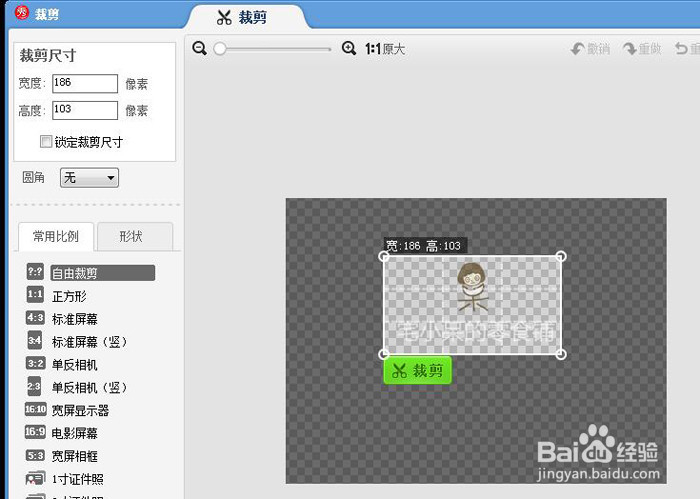Click 1:1 原大 original size button
Viewport: 700px width, 499px height.
click(x=385, y=49)
